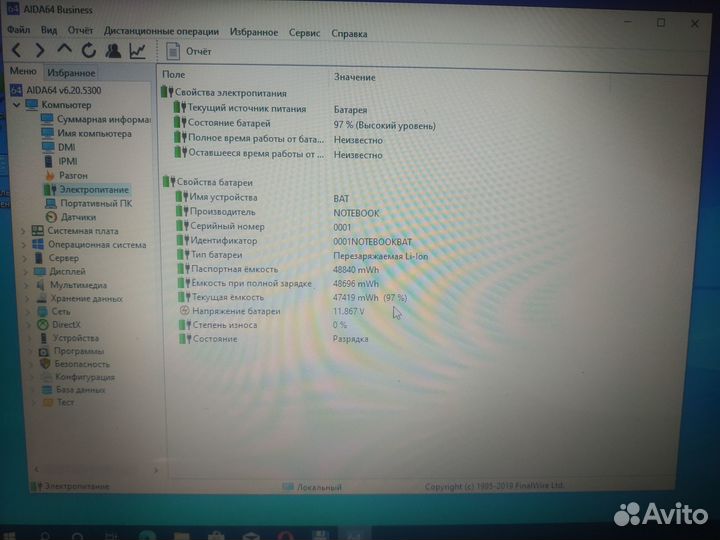Go up one level with Up arrow
720x540 pixels.
(64, 49)
